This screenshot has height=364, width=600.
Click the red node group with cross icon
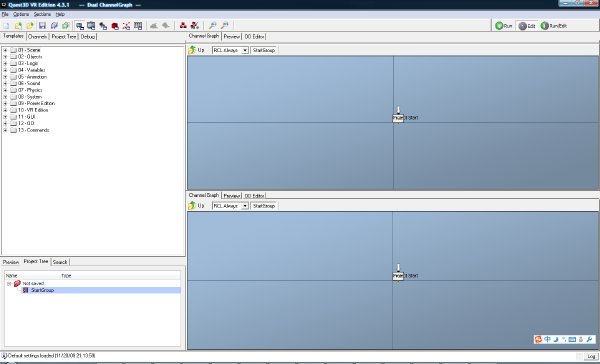195,26
